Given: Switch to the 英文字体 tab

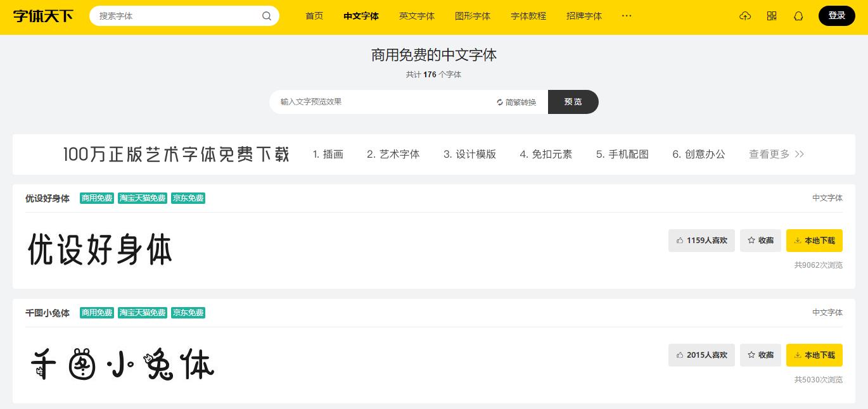Looking at the screenshot, I should [417, 16].
